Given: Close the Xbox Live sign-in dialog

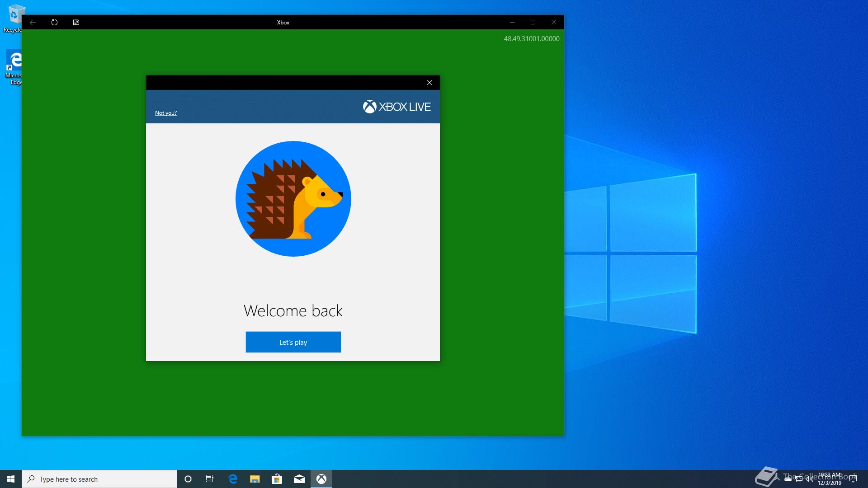Looking at the screenshot, I should tap(429, 83).
